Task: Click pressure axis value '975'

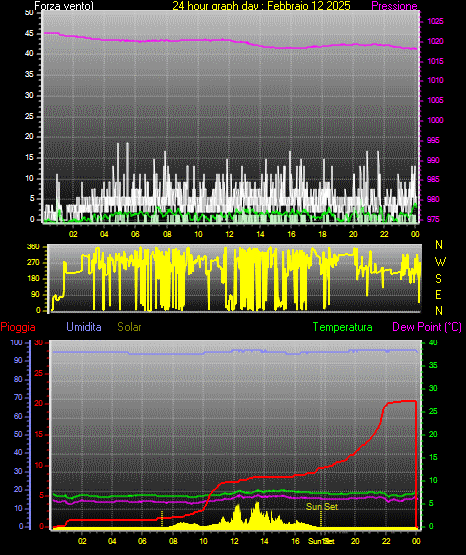Action: (433, 219)
